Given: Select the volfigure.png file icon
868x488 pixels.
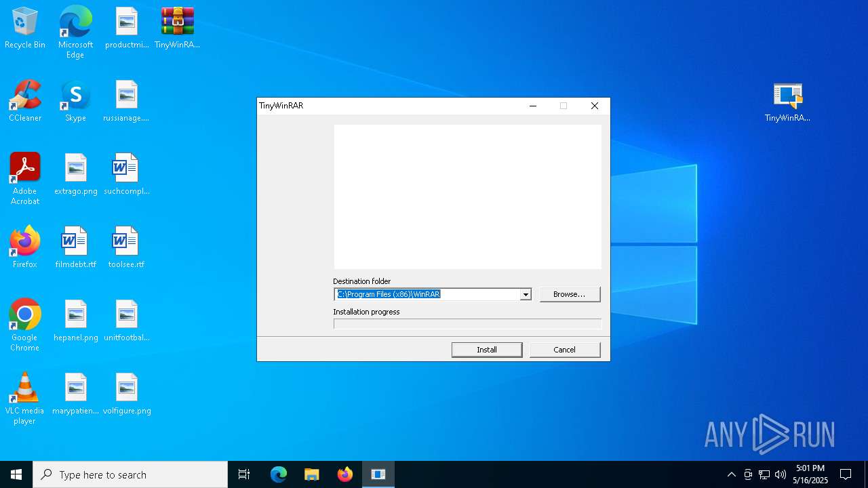Looking at the screenshot, I should [x=127, y=394].
